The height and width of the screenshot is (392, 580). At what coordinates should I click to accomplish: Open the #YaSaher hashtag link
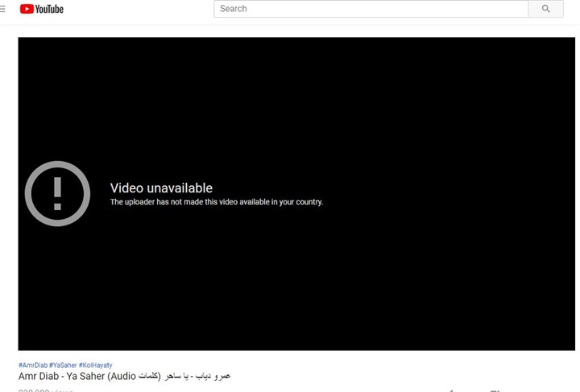pyautogui.click(x=63, y=365)
